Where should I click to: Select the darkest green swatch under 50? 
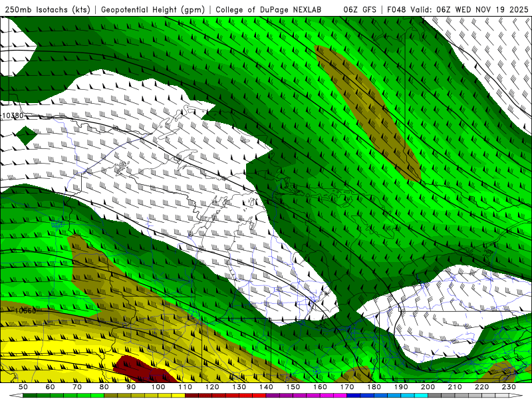[30, 396]
